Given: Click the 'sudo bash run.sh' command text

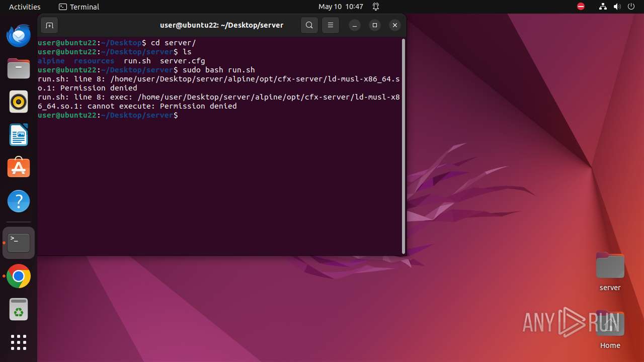Looking at the screenshot, I should coord(218,70).
